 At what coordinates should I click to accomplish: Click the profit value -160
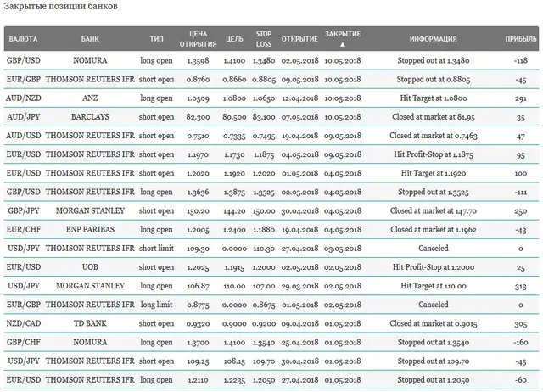521,342
